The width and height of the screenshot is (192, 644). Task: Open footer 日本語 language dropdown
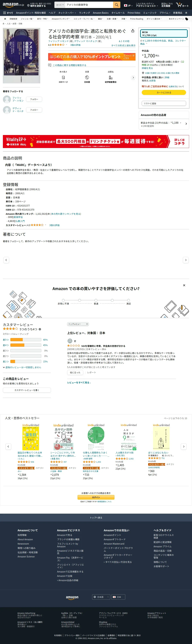click(x=101, y=597)
